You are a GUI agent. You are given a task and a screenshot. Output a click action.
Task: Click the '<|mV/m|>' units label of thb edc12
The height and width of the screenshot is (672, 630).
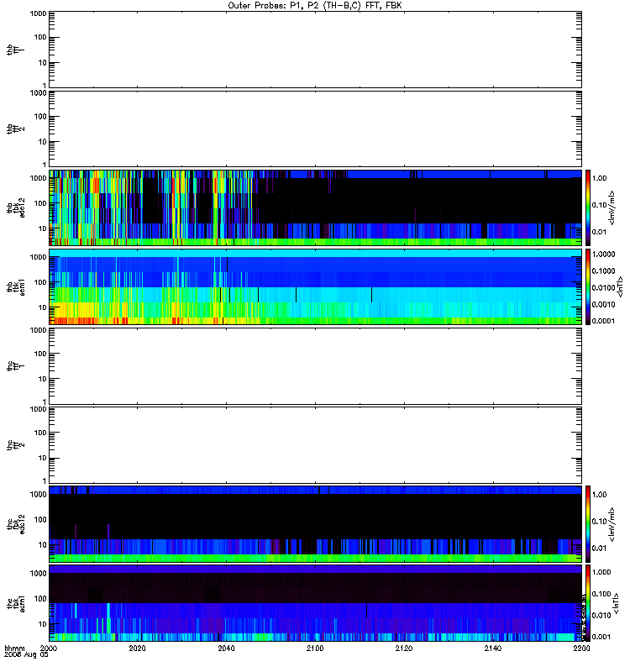coord(612,207)
